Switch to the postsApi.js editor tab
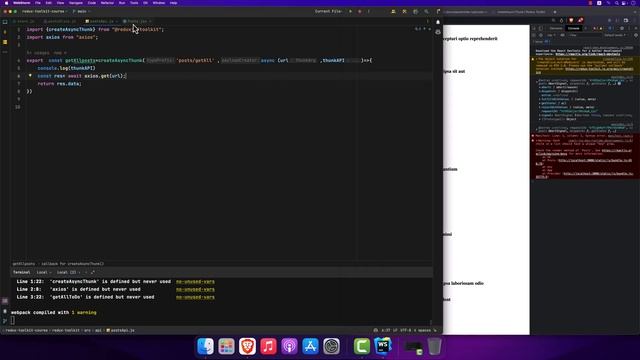The width and height of the screenshot is (640, 360). (x=101, y=21)
